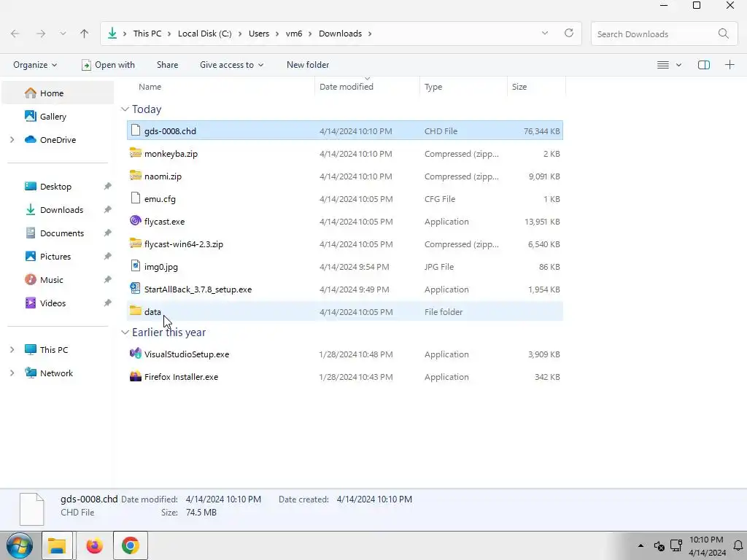Image resolution: width=747 pixels, height=560 pixels.
Task: Open Gallery in the sidebar
Action: pos(53,116)
